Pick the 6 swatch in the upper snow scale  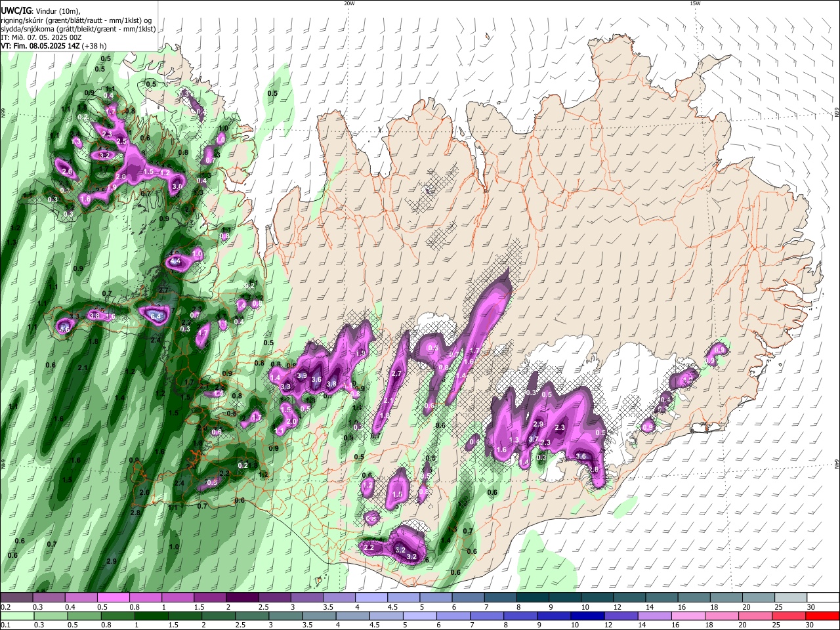point(468,598)
